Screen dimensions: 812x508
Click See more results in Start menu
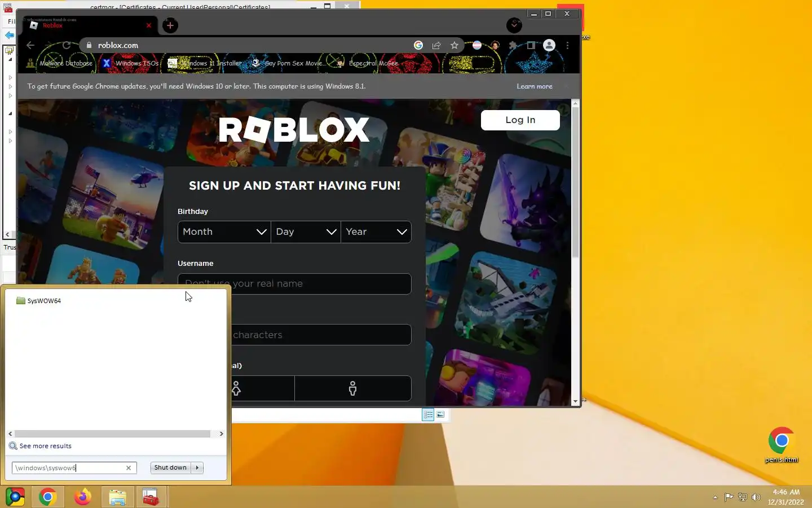pos(41,446)
